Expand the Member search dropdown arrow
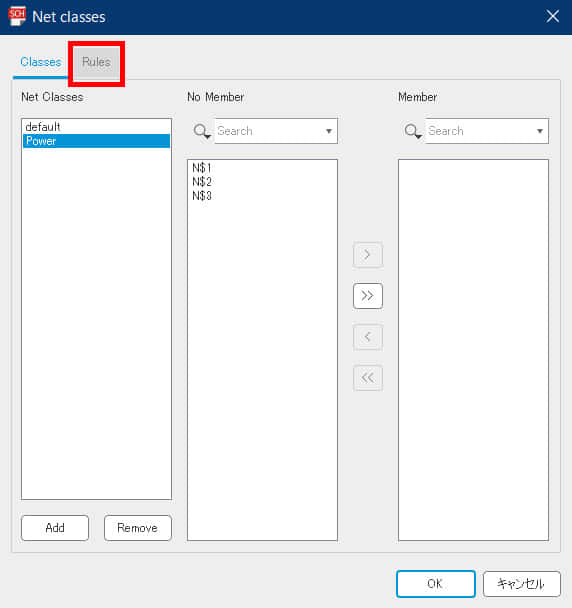Image resolution: width=572 pixels, height=608 pixels. point(539,131)
